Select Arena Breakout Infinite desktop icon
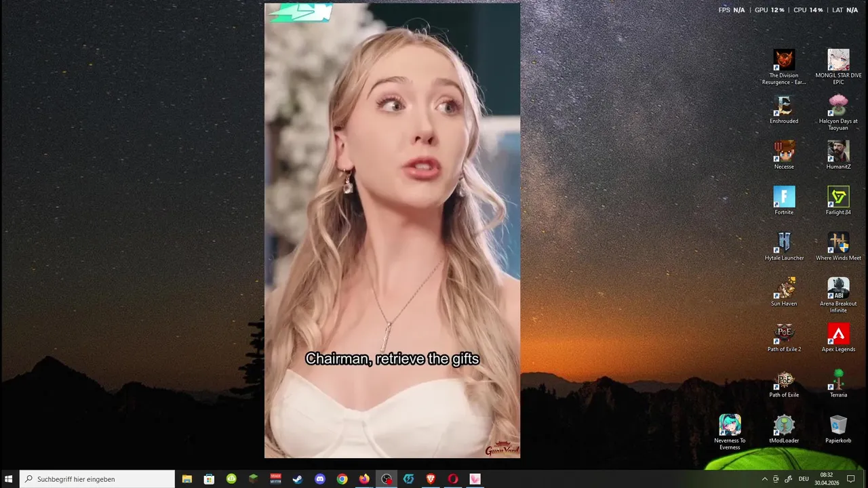This screenshot has height=488, width=868. pyautogui.click(x=838, y=296)
